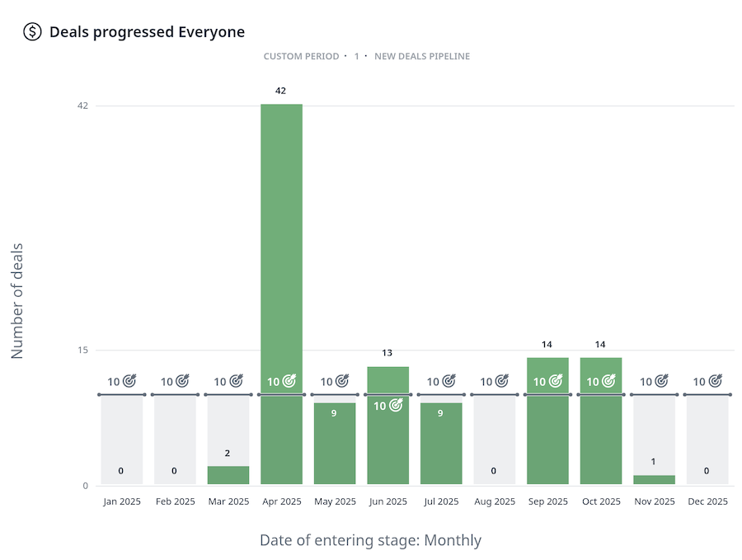Click the "NEW DEALS PIPELINE" label
The image size is (742, 560).
[422, 56]
